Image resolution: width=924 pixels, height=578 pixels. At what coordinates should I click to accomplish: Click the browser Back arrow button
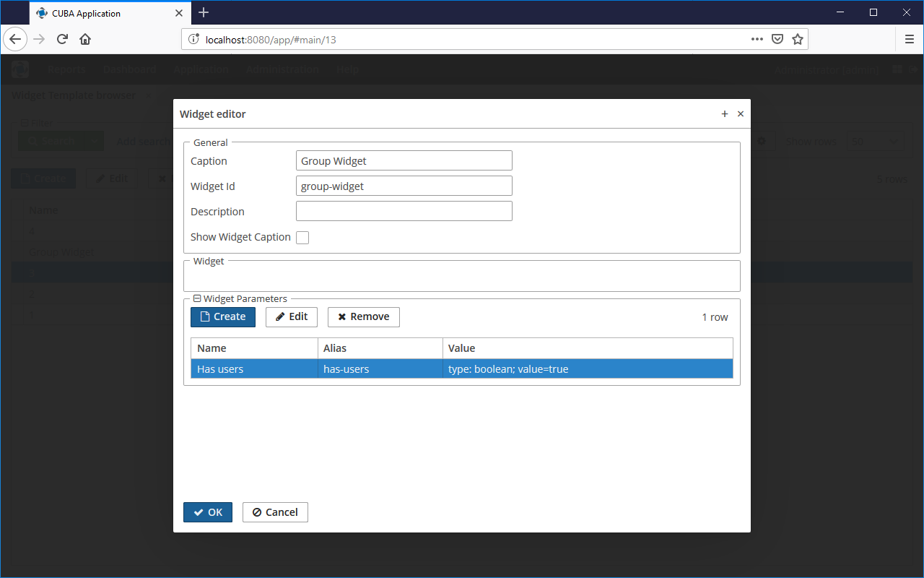15,39
